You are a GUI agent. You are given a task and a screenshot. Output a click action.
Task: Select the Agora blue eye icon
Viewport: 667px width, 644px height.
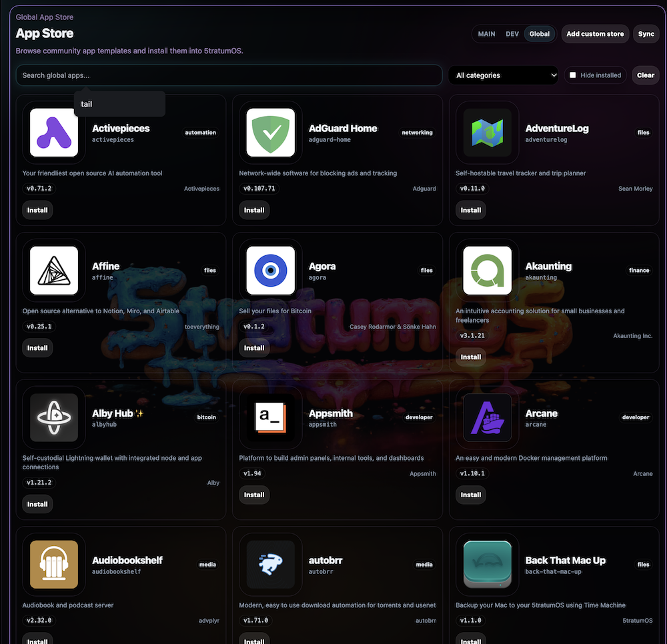click(x=270, y=270)
